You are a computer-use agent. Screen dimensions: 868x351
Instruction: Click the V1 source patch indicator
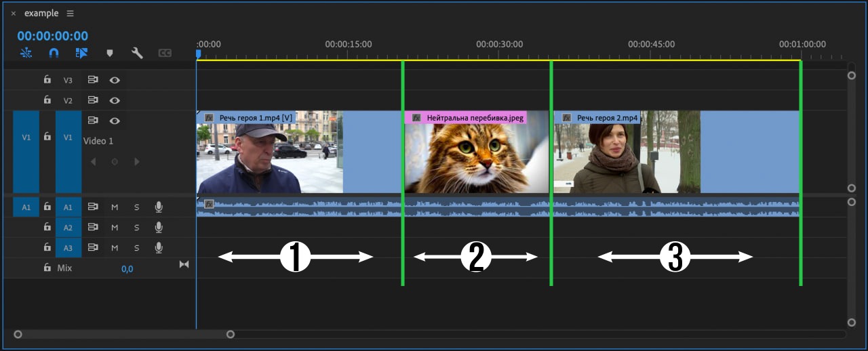[x=26, y=152]
